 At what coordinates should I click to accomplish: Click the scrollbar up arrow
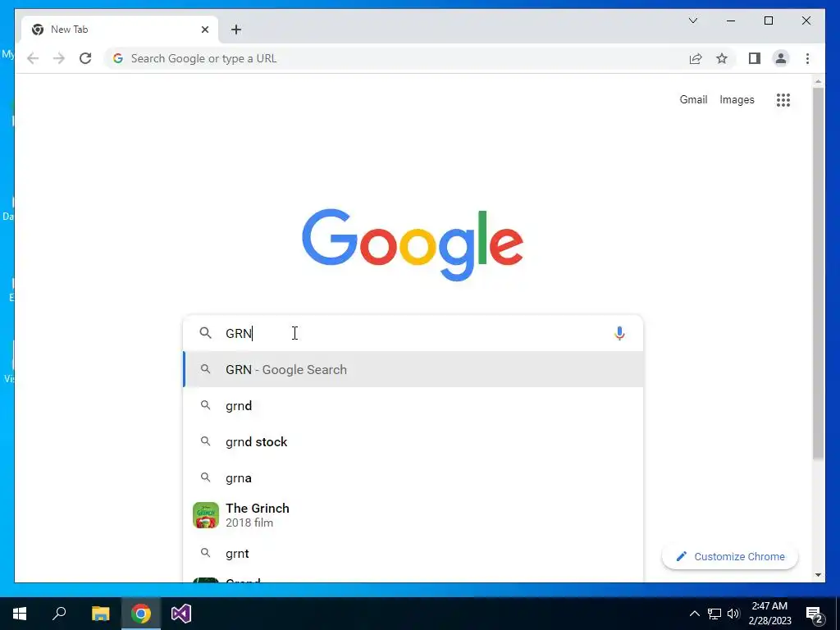pos(818,82)
